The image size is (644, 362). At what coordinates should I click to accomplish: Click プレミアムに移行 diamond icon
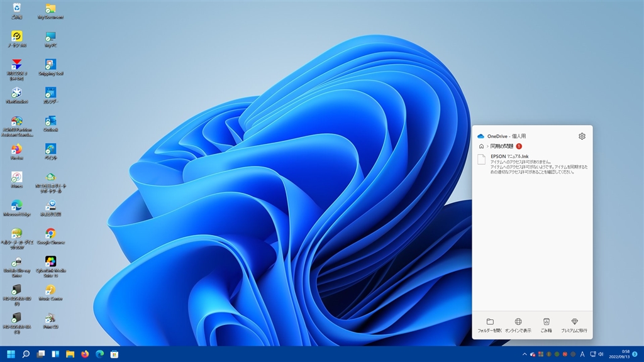tap(574, 325)
